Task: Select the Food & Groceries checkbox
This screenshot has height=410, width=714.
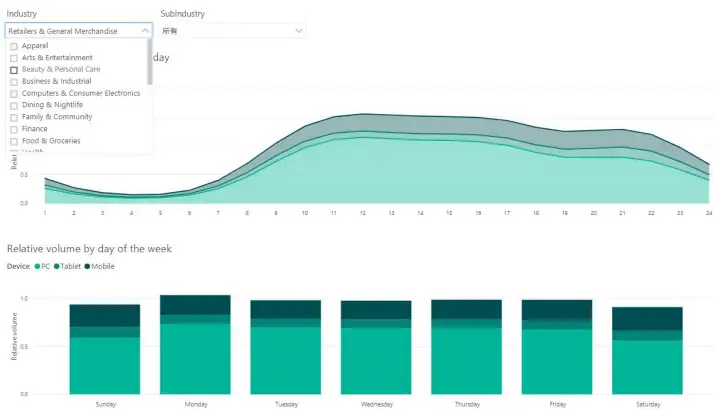Action: coord(14,141)
